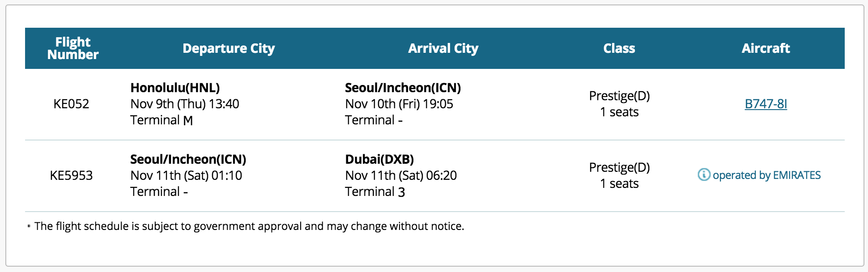868x272 pixels.
Task: Click Seoul/Incheon(ICN) in KE5953 departure cell
Action: tap(188, 159)
